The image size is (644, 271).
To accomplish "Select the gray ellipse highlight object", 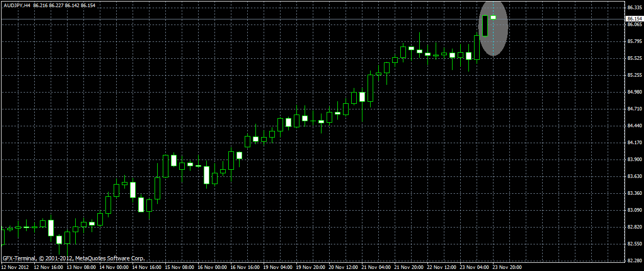I will click(493, 28).
